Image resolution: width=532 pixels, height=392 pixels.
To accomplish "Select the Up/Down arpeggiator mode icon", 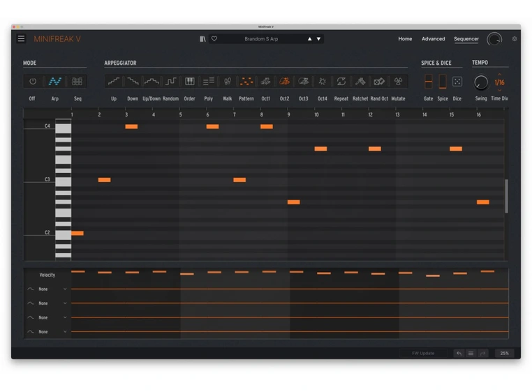I will (x=152, y=82).
